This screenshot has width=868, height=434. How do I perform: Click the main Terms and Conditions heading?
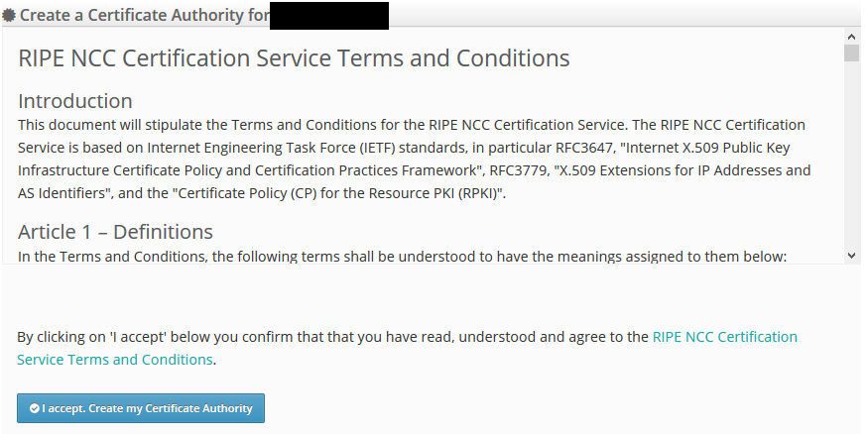294,58
